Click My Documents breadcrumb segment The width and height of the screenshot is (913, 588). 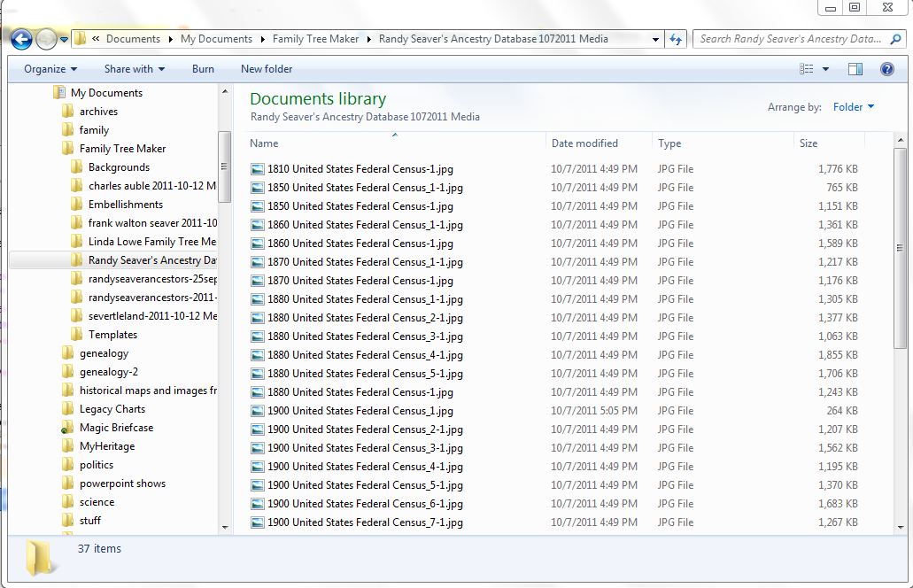(216, 39)
